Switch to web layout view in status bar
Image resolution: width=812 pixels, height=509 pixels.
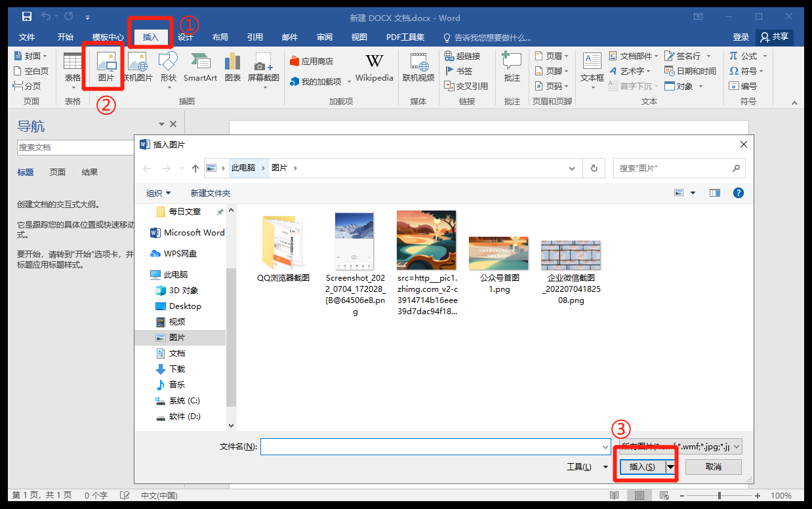[x=666, y=495]
